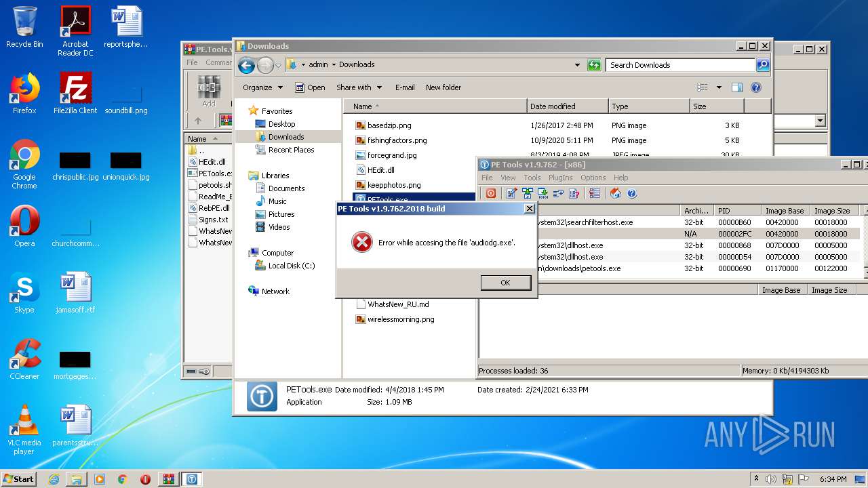Click the blue help question mark in PE Tools toolbar

(x=631, y=194)
